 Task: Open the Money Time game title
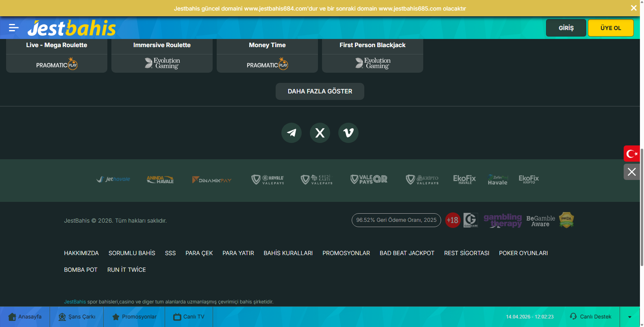coord(267,45)
